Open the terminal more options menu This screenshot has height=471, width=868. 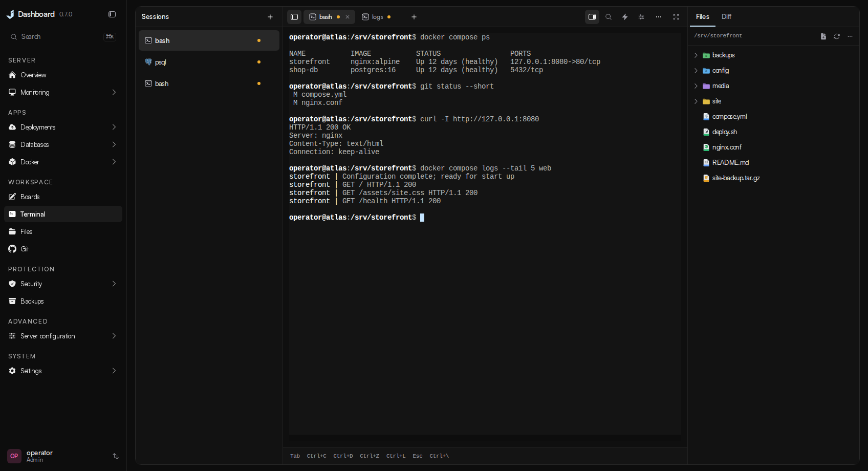[659, 17]
